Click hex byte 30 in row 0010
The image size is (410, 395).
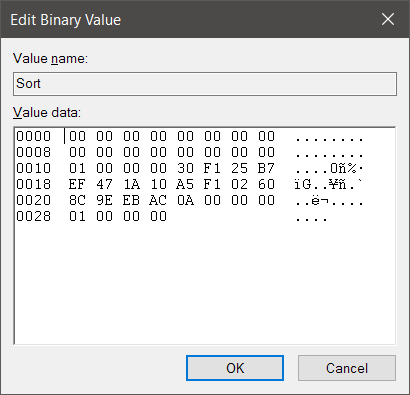pyautogui.click(x=185, y=168)
